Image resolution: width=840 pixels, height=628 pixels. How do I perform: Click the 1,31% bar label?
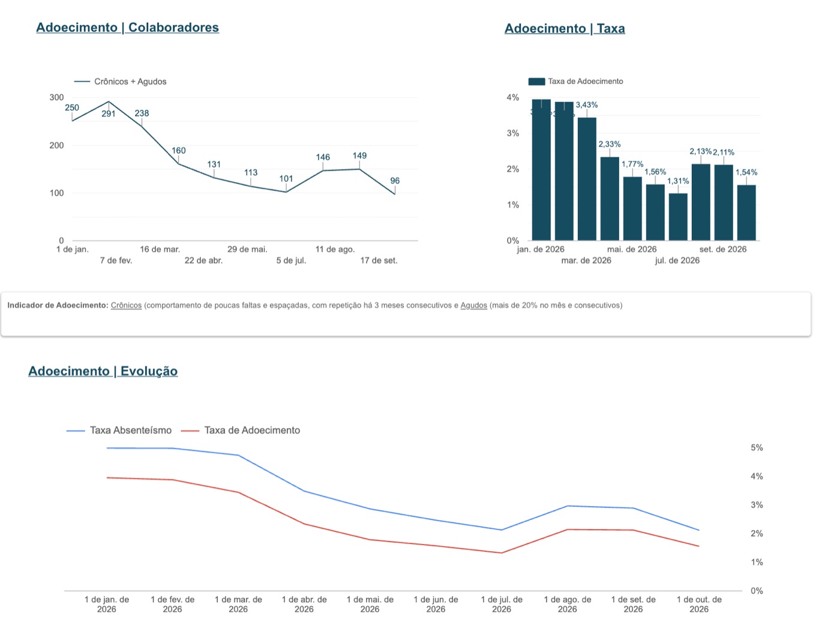coord(678,181)
